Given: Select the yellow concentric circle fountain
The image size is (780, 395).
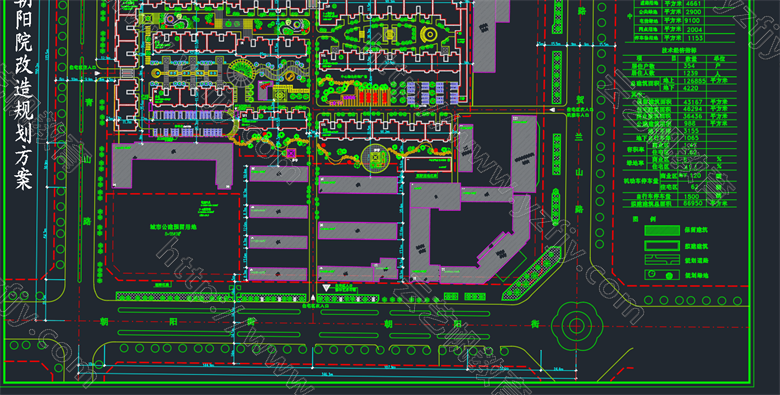Looking at the screenshot, I should (x=429, y=34).
